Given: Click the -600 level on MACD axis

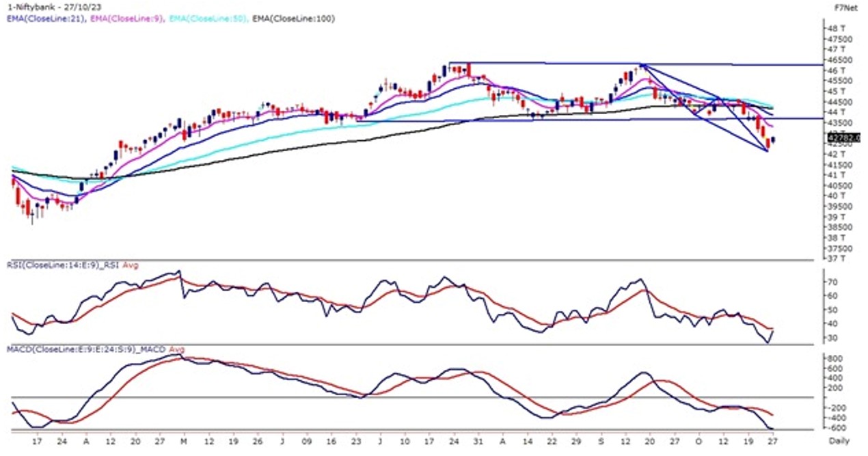Looking at the screenshot, I should (x=838, y=427).
